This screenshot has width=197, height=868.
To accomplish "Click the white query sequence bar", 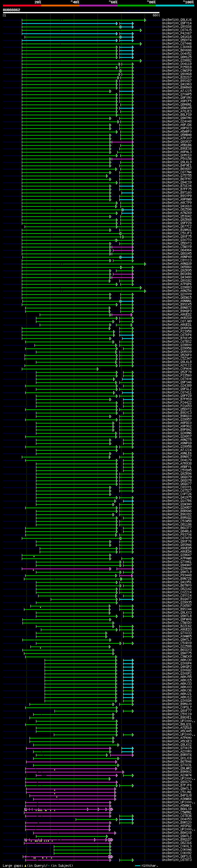I will coord(81,13).
